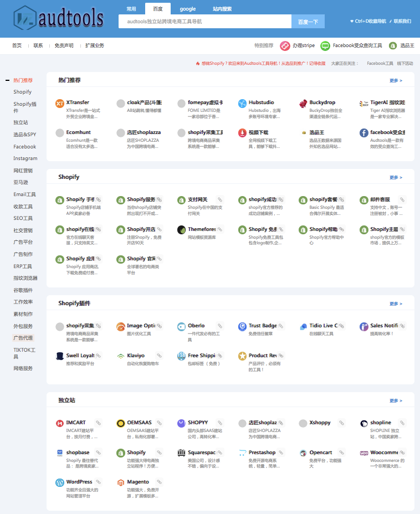Click the Woocommerce purple icon
This screenshot has width=420, height=514.
click(364, 453)
